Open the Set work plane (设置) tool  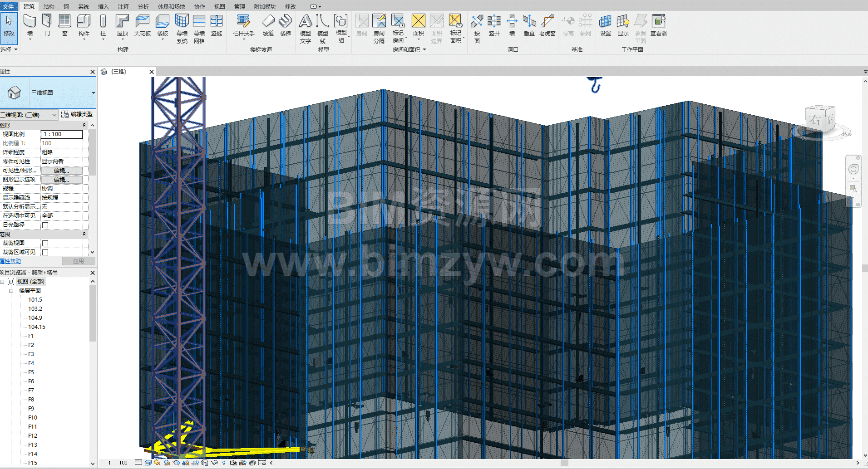(605, 25)
